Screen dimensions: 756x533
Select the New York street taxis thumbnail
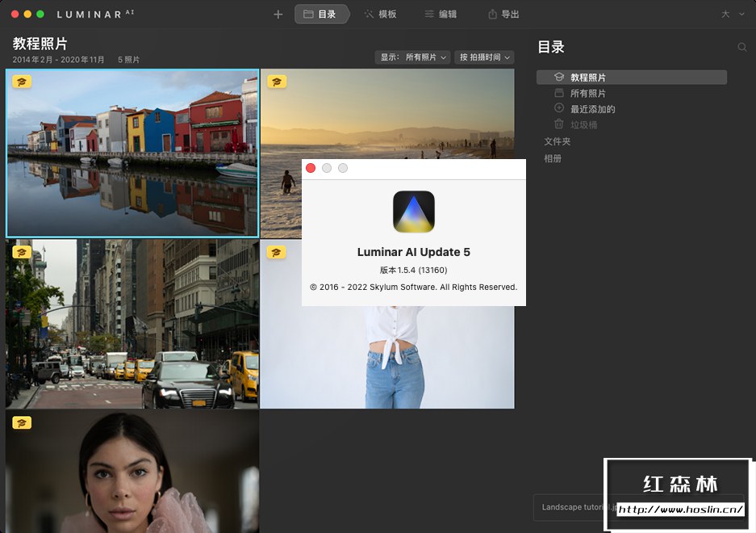[132, 324]
